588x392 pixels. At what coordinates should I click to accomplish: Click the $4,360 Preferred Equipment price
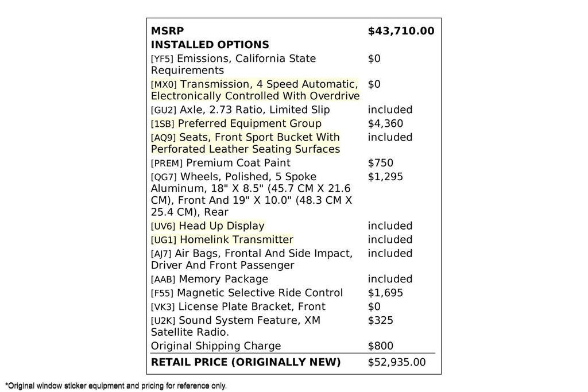(x=385, y=123)
